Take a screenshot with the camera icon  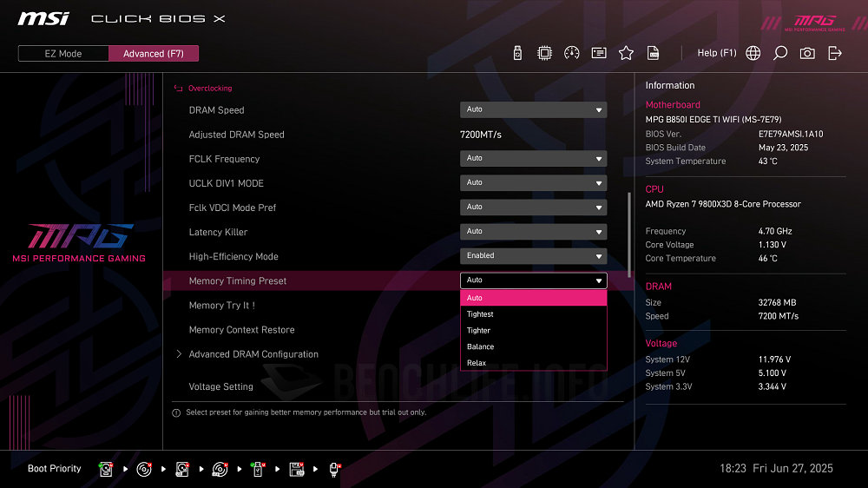807,53
